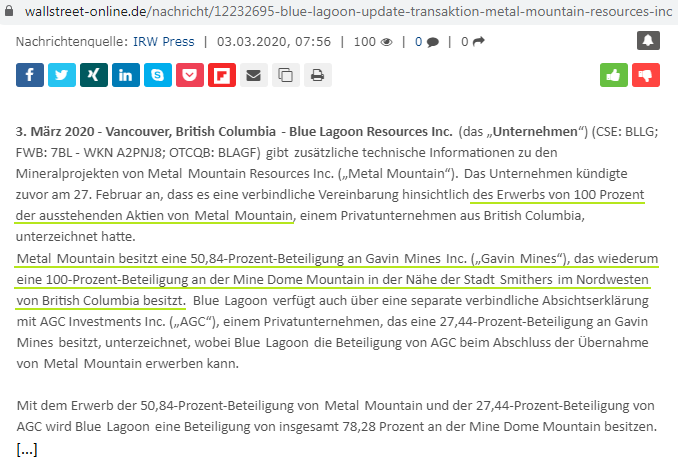Viewport: 680px width, 464px height.
Task: Click the green thumbs up button
Action: tap(612, 75)
